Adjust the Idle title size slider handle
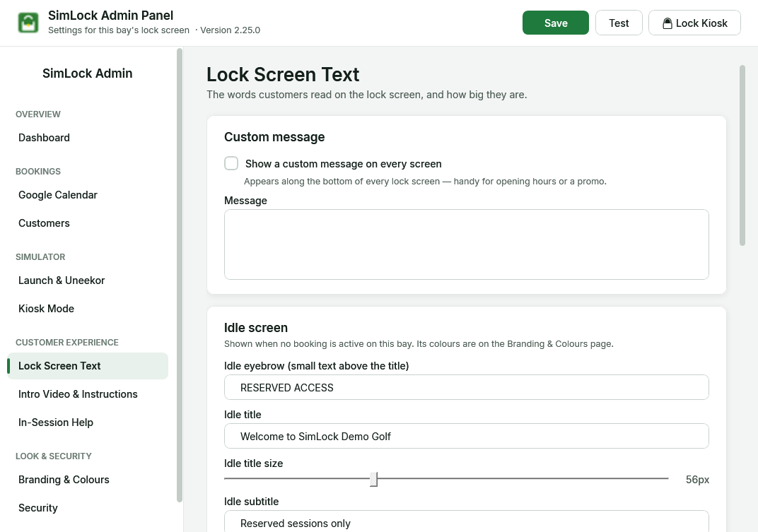The image size is (758, 532). pos(373,479)
